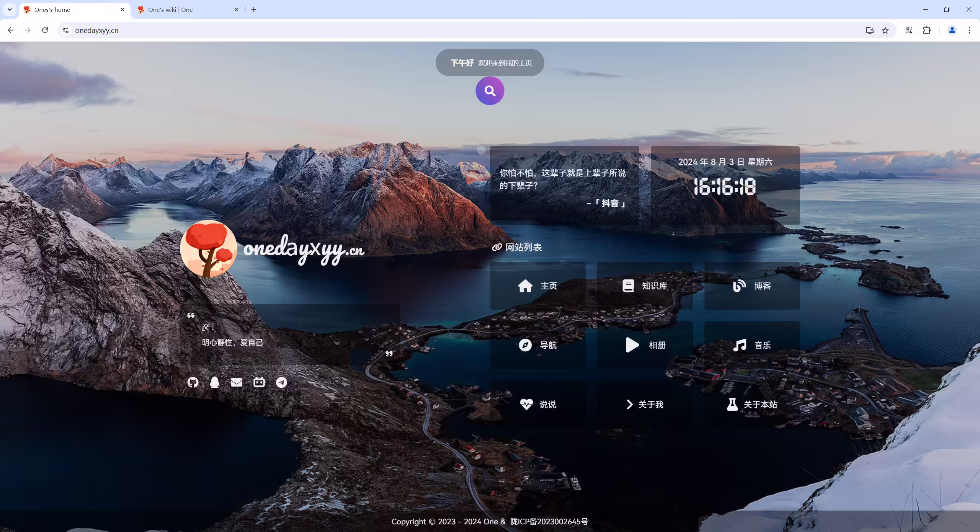The height and width of the screenshot is (532, 980).
Task: Open the 博客 site card
Action: click(x=752, y=286)
